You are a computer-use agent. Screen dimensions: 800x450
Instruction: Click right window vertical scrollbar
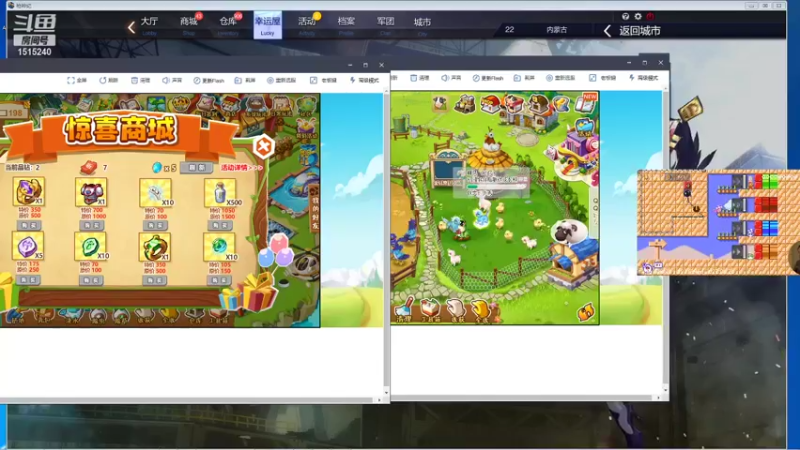(x=665, y=240)
